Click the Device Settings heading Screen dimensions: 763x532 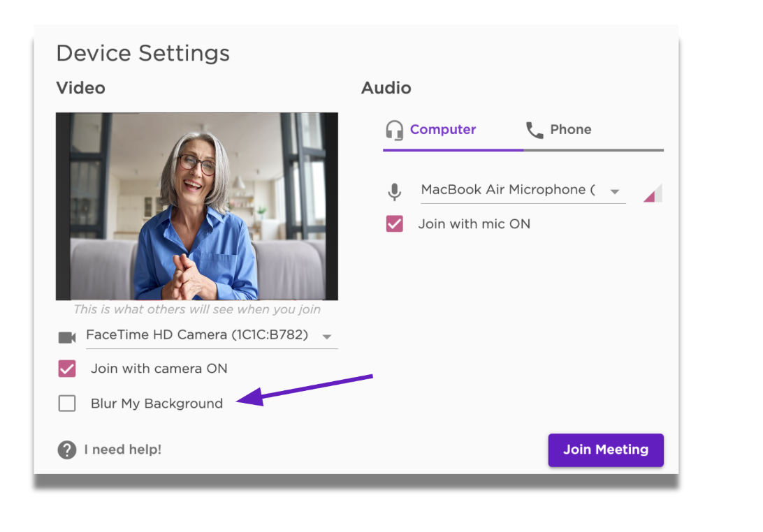coord(143,53)
